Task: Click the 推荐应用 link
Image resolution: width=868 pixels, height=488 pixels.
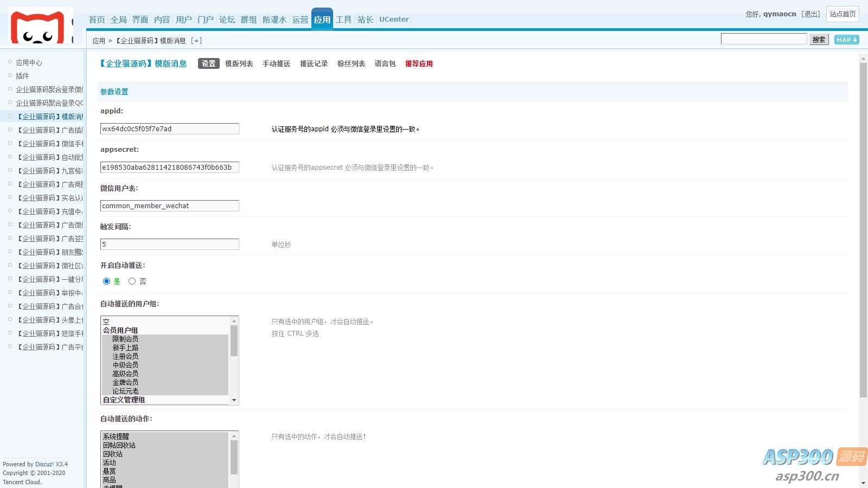Action: (x=418, y=63)
